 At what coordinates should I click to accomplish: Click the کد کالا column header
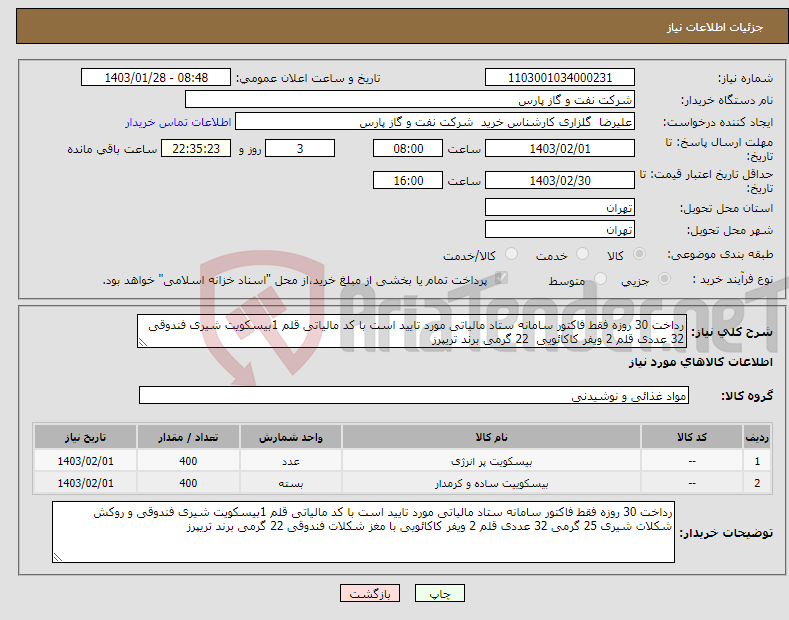click(x=692, y=437)
